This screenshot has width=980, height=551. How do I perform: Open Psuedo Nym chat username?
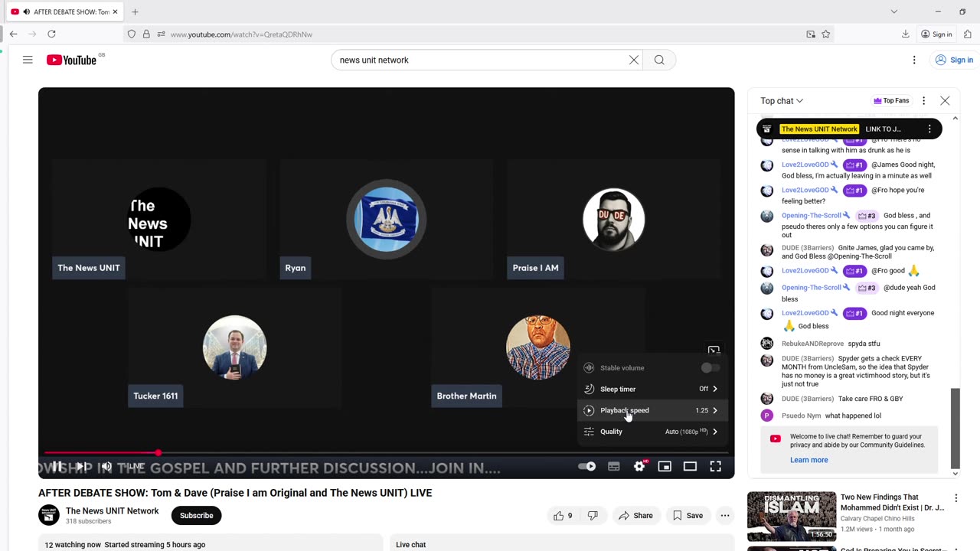coord(801,416)
